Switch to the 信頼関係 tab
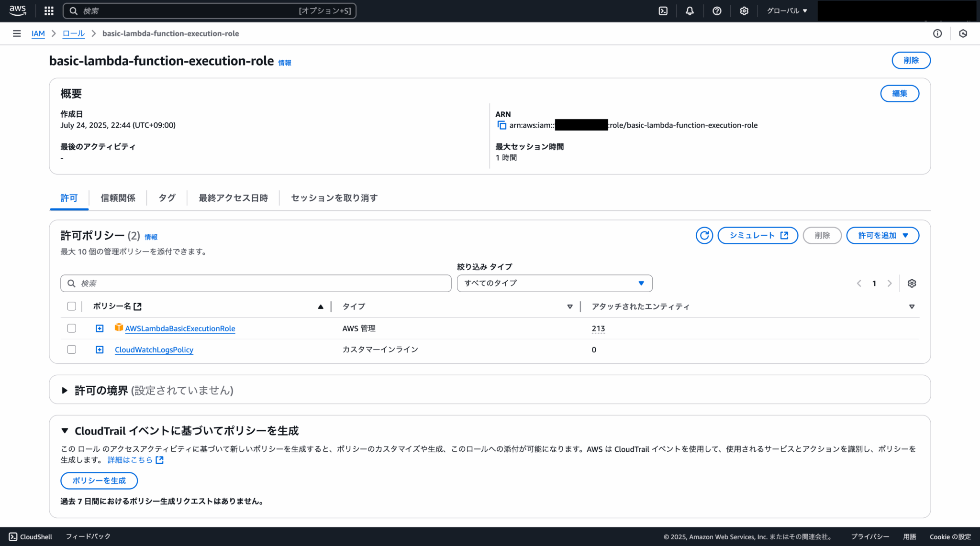This screenshot has width=980, height=546. [x=118, y=197]
